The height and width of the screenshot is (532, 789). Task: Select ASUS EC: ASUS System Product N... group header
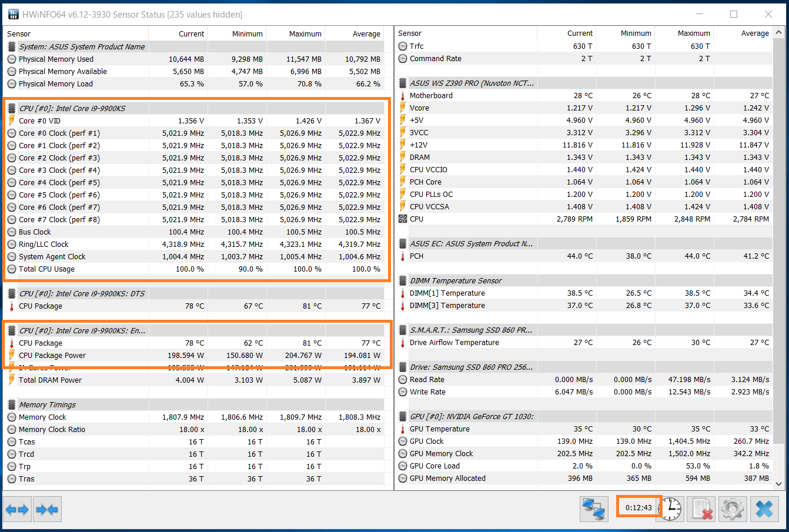tap(584, 243)
